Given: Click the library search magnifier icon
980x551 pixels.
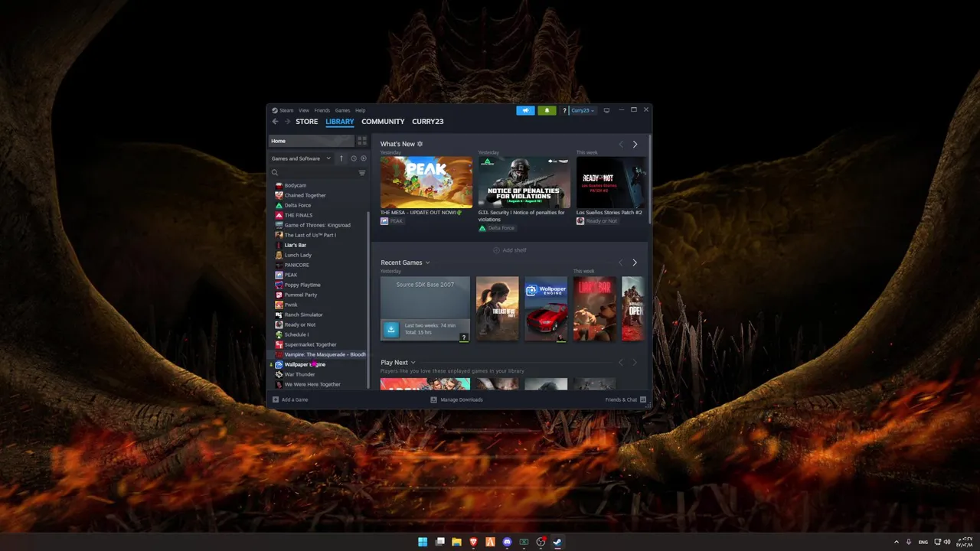Looking at the screenshot, I should click(x=275, y=173).
